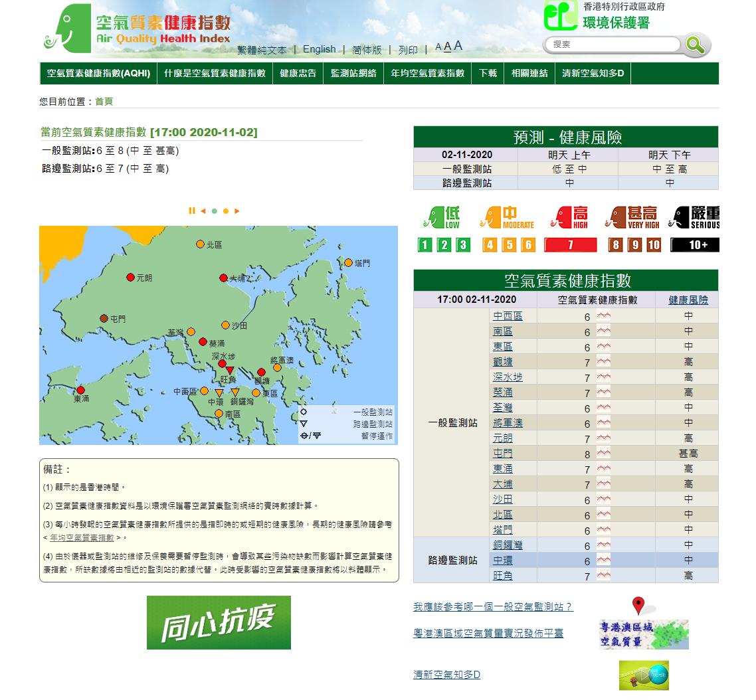Image resolution: width=756 pixels, height=700 pixels.
Task: Pause the map slideshow
Action: coord(192,211)
